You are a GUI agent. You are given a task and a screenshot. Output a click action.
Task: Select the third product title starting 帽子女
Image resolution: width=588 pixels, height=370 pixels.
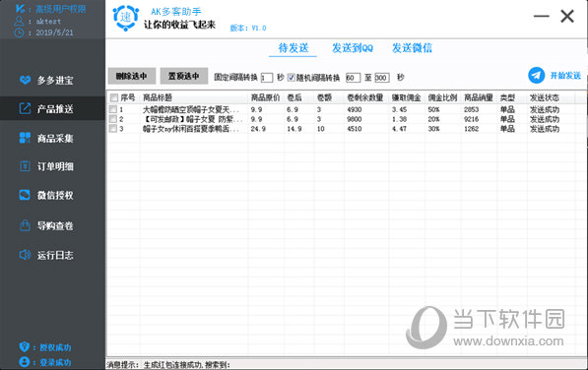click(190, 129)
